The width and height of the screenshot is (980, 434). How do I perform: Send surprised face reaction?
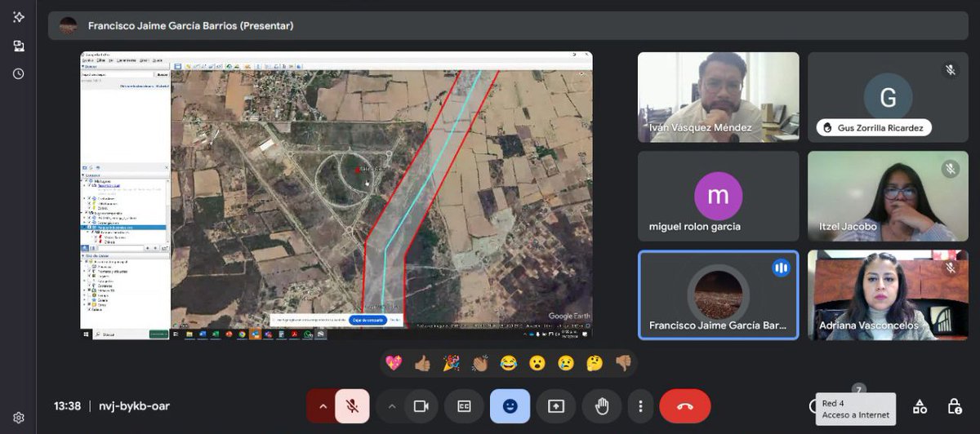coord(537,363)
